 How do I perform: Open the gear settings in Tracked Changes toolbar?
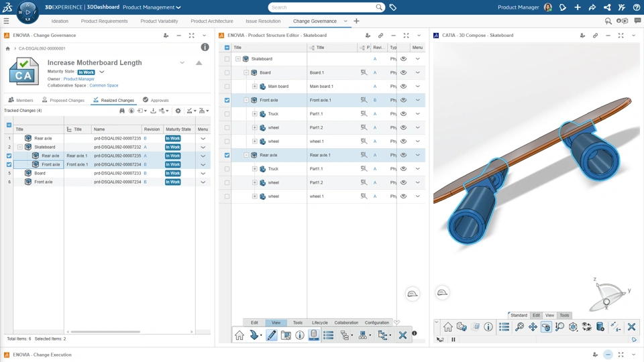[x=178, y=111]
